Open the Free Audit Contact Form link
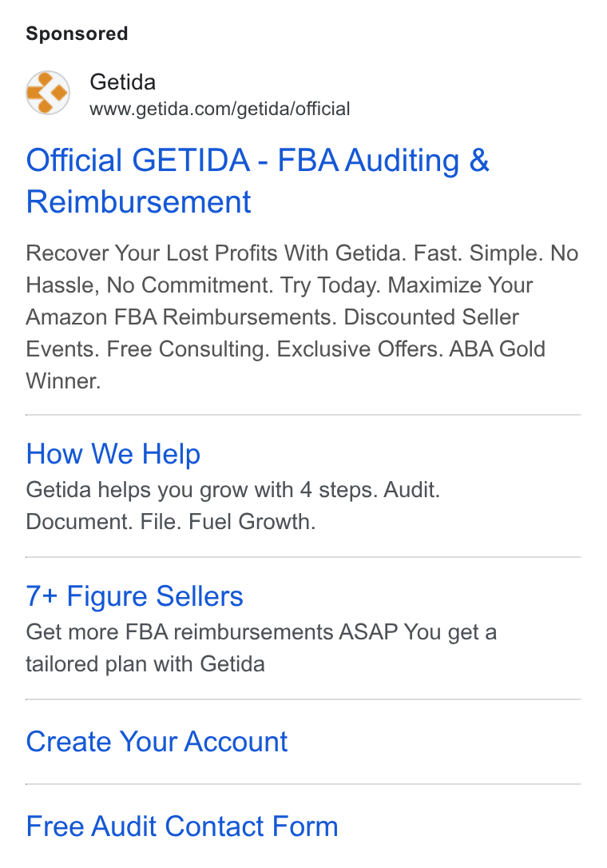Image resolution: width=607 pixels, height=868 pixels. pos(182,826)
